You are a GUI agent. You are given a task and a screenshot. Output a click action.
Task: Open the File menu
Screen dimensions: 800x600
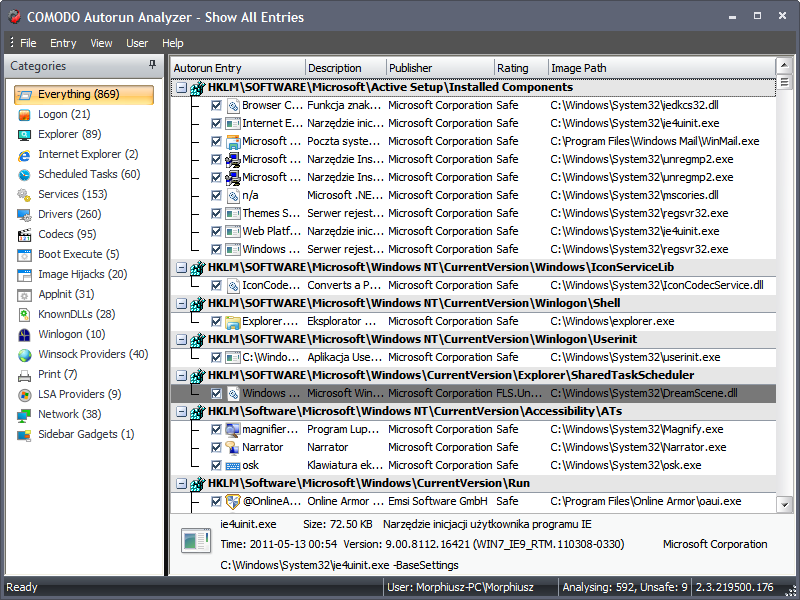(x=28, y=43)
